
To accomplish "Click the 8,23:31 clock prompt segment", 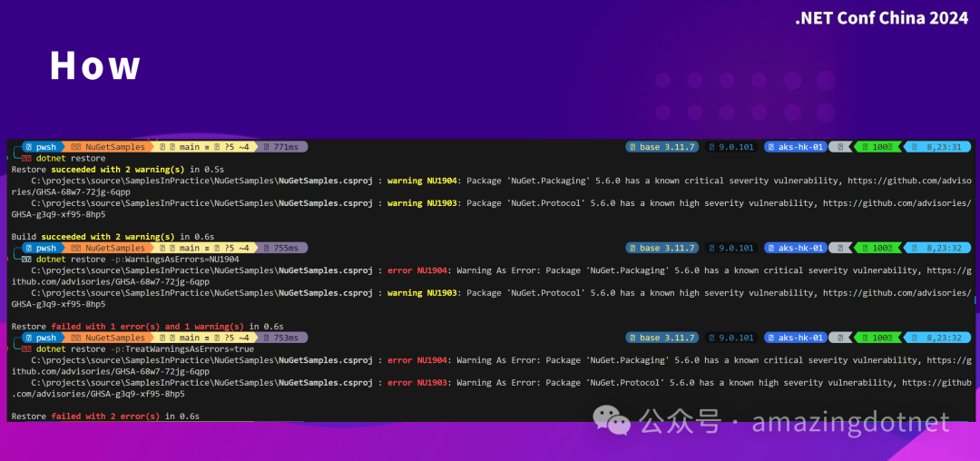I will tap(937, 147).
